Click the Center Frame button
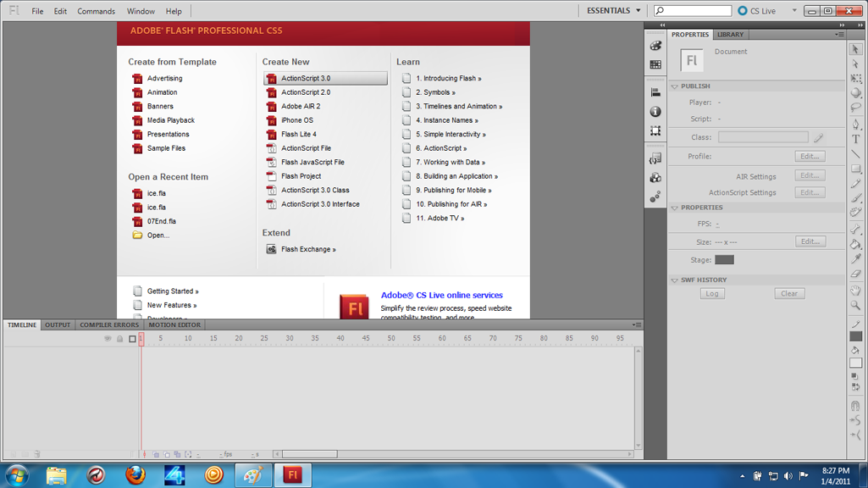868x488 pixels. [x=145, y=454]
